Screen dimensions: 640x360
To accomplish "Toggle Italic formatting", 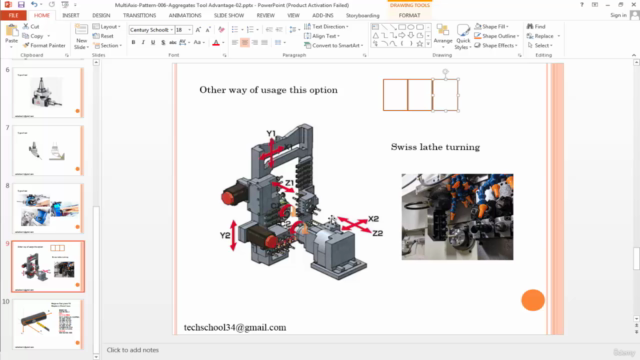I will point(143,42).
